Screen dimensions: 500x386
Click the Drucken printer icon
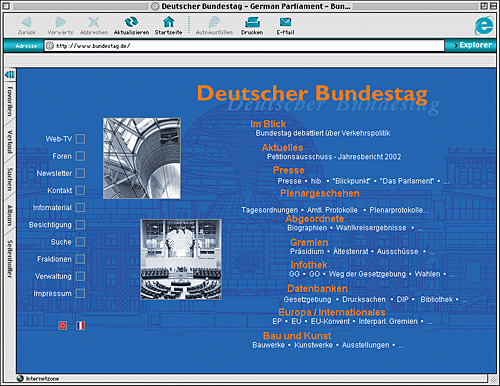252,22
